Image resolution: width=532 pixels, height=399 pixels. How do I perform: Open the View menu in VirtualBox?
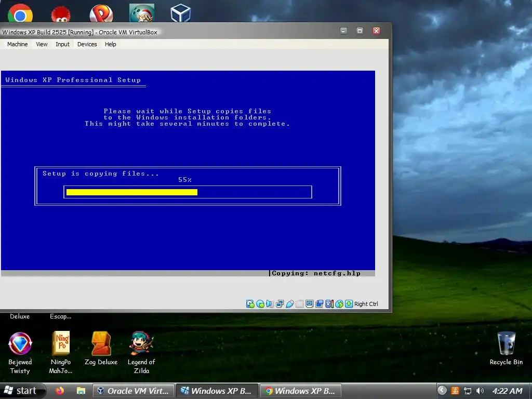click(x=42, y=44)
